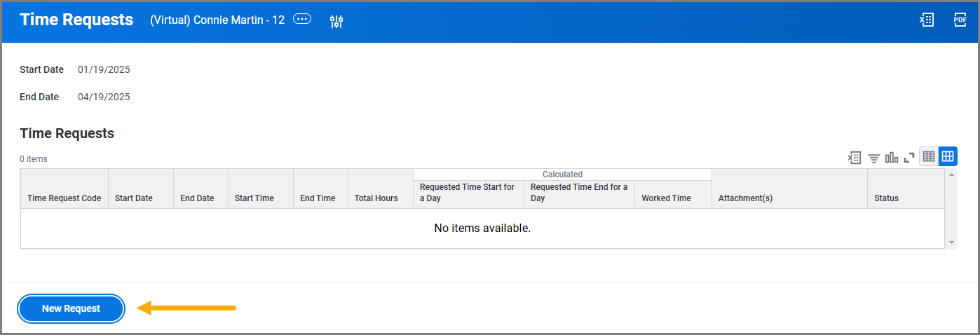Switch to the compact grid view toggle

929,157
